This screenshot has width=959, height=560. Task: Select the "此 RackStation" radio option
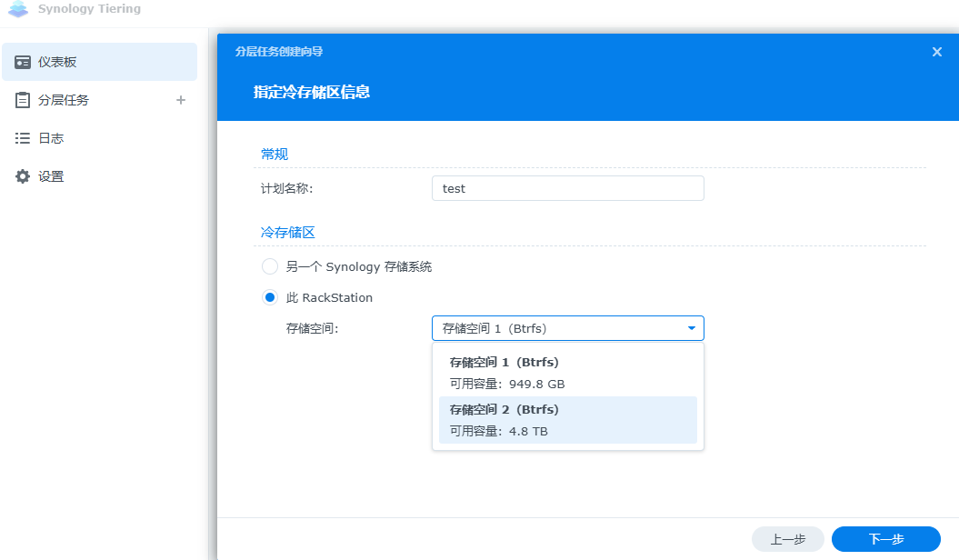[x=270, y=297]
